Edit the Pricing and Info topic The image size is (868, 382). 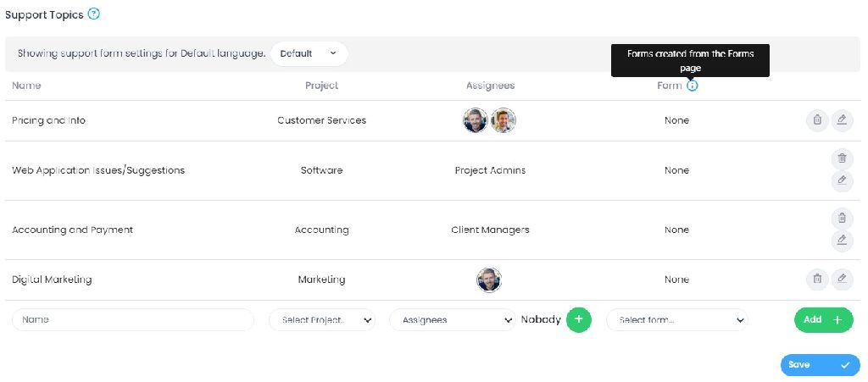coord(842,120)
